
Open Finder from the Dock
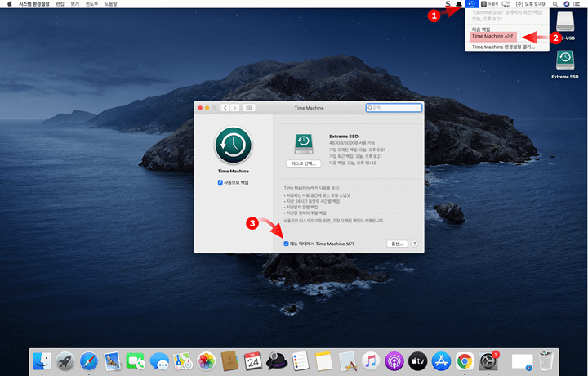pyautogui.click(x=42, y=361)
